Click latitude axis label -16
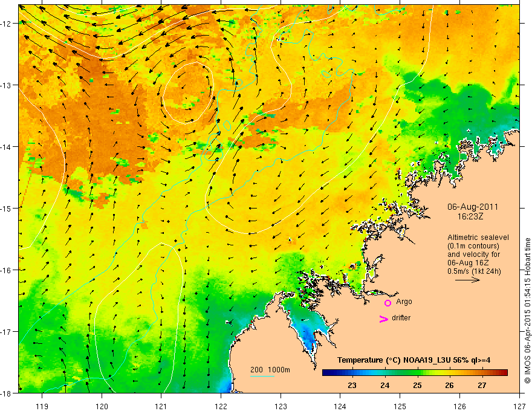Image resolution: width=532 pixels, height=411 pixels. (7, 270)
